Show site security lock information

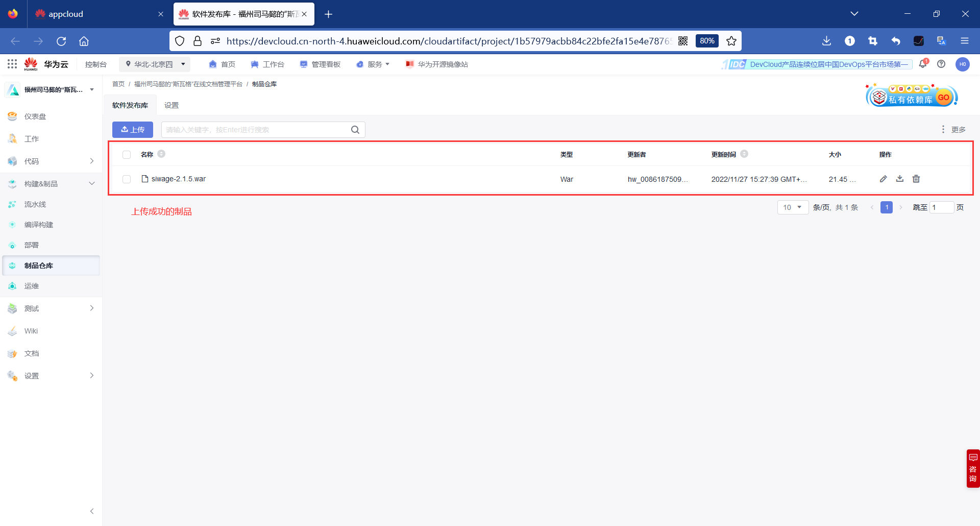[198, 41]
